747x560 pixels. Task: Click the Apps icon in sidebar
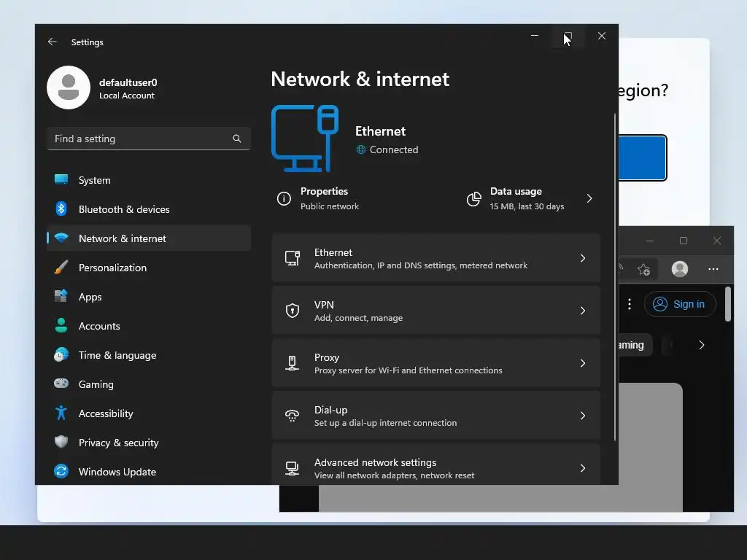pyautogui.click(x=61, y=296)
